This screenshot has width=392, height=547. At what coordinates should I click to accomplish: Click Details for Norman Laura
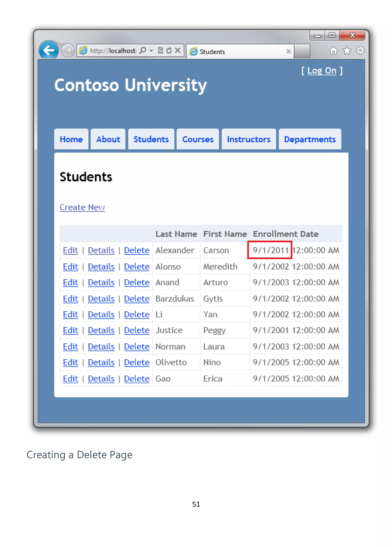101,347
